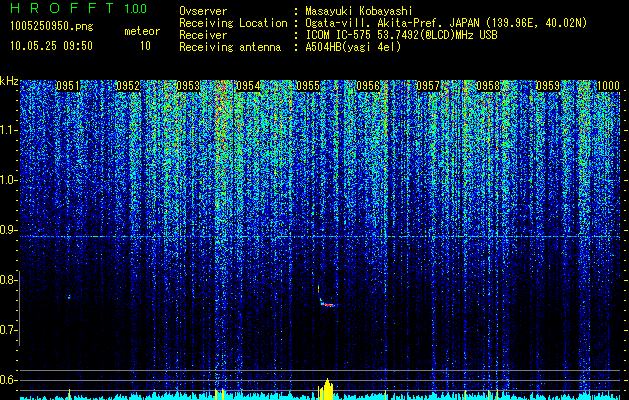Click the 0951 time marker
Screen dimensions: 629x400
(68, 86)
